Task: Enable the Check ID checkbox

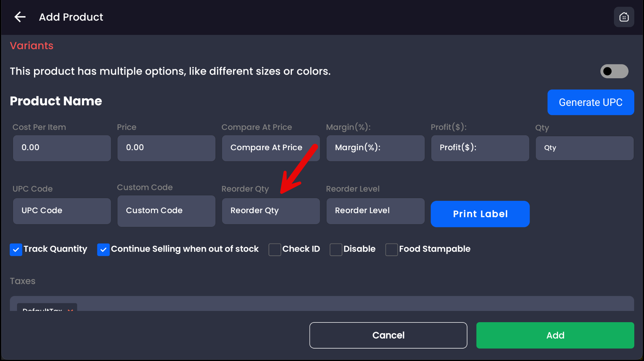Action: pos(275,250)
